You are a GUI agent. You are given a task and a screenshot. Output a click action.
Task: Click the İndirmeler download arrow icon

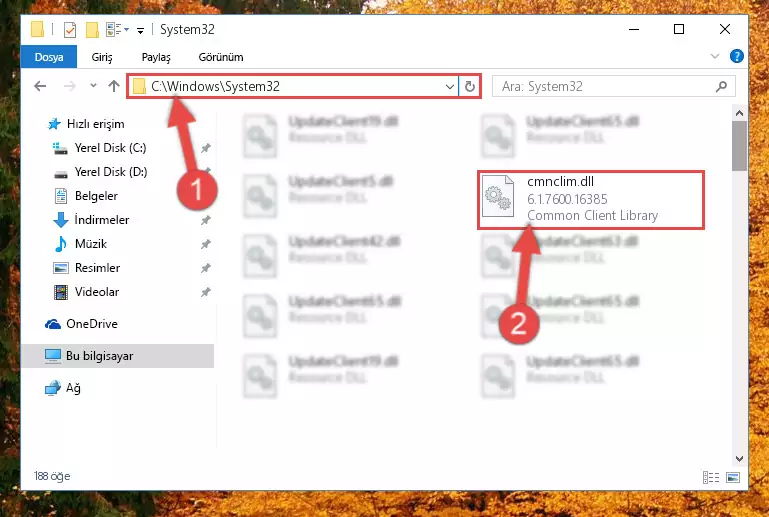pyautogui.click(x=61, y=220)
